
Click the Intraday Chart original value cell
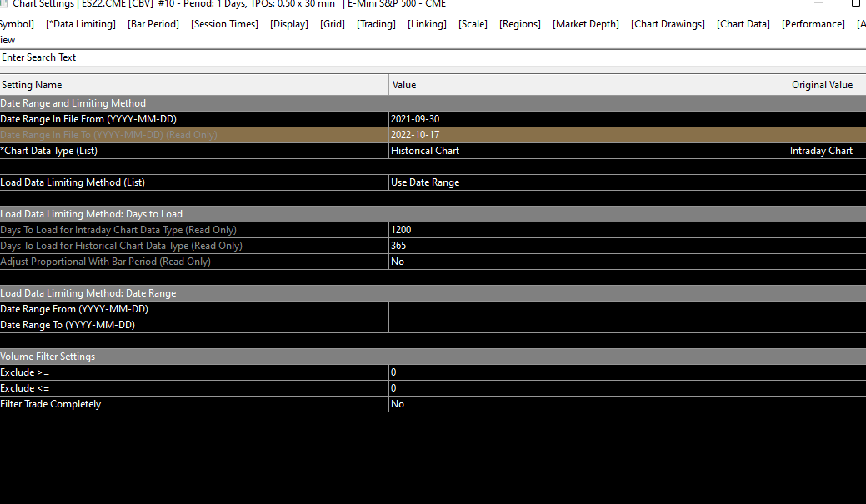point(827,151)
